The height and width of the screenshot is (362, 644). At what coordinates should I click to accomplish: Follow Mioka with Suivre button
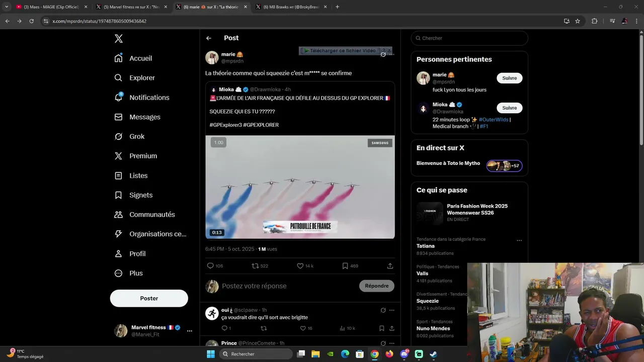(510, 108)
